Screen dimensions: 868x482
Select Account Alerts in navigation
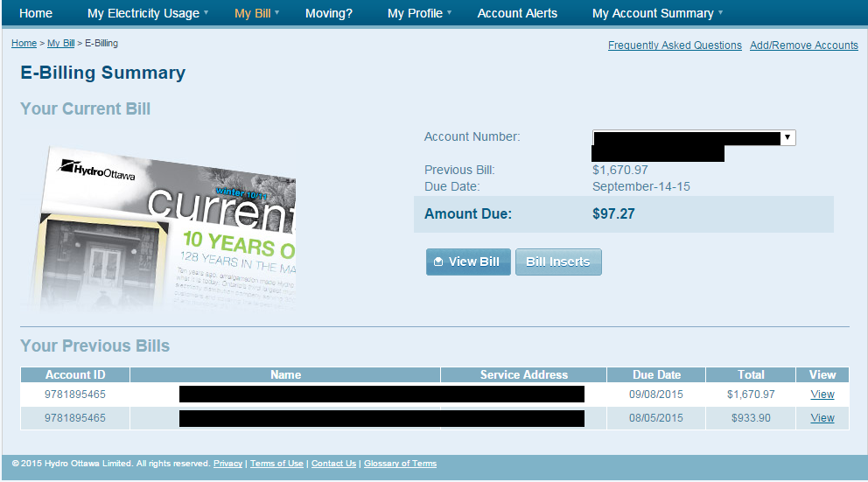517,13
